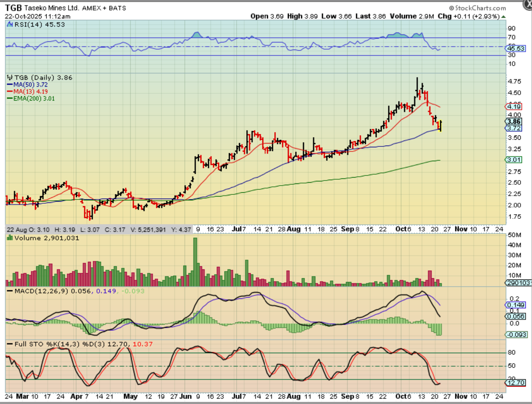
Task: Close the chart with the X button
Action: tap(528, 4)
